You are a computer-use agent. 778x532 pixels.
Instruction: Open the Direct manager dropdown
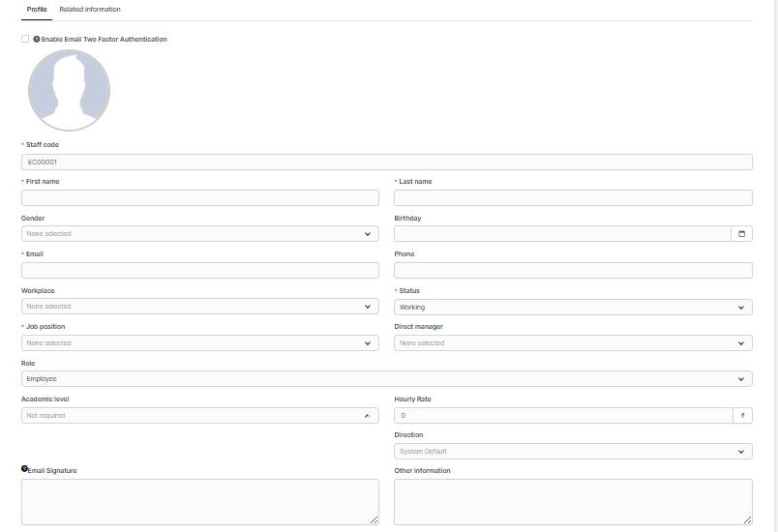click(x=573, y=343)
